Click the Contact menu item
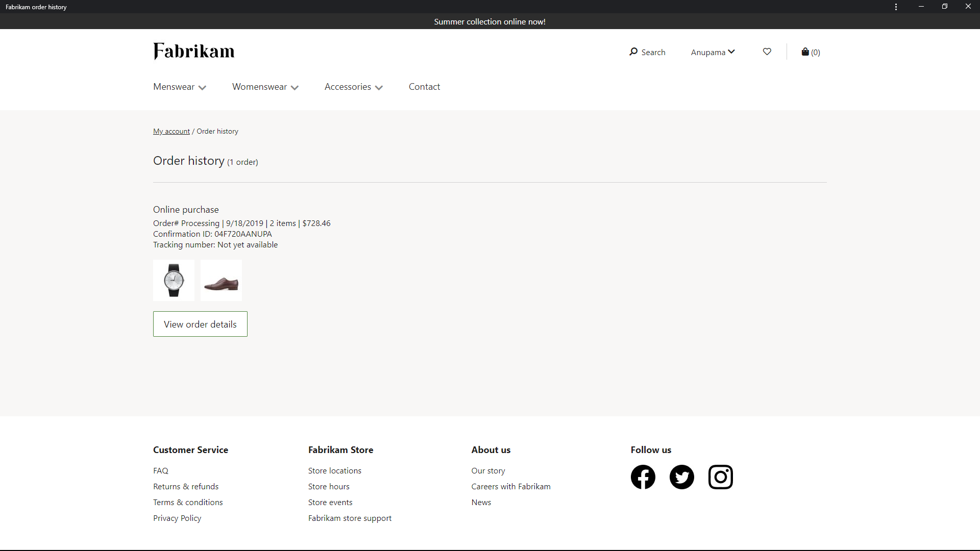 coord(425,86)
